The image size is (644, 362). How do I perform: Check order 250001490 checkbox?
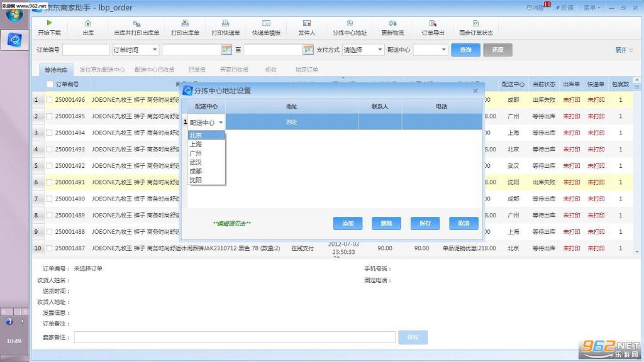click(x=49, y=199)
